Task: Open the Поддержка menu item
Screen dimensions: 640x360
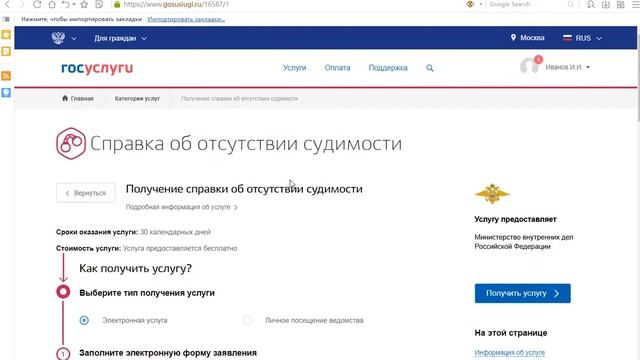Action: click(x=388, y=68)
